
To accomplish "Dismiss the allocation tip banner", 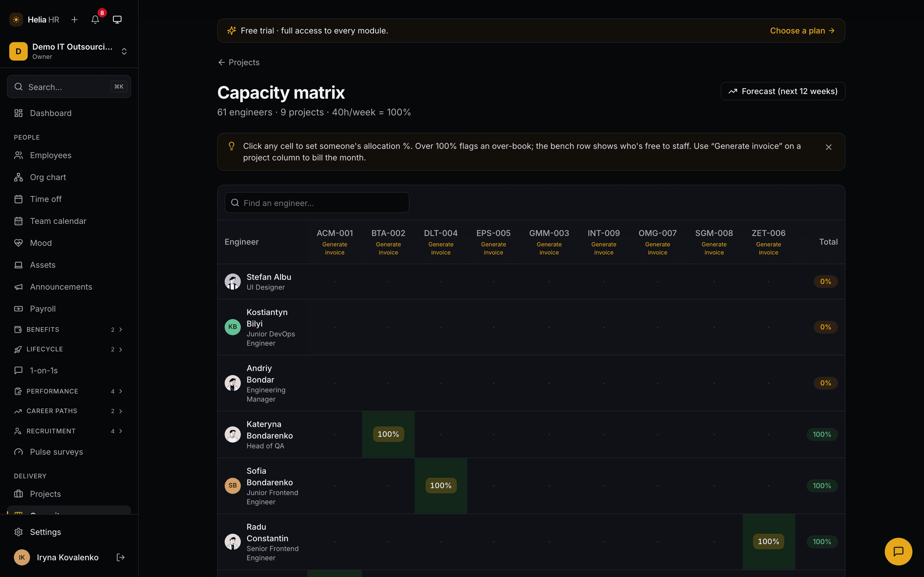I will point(828,147).
